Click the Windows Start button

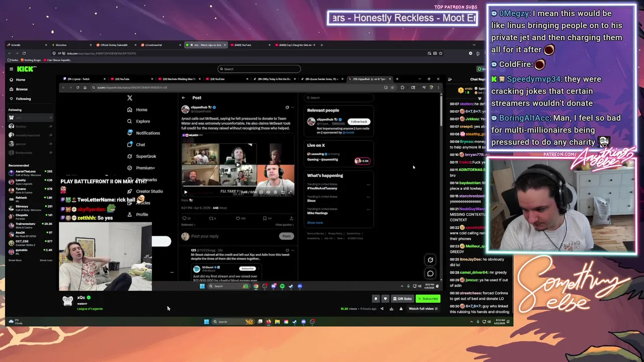coord(206,322)
